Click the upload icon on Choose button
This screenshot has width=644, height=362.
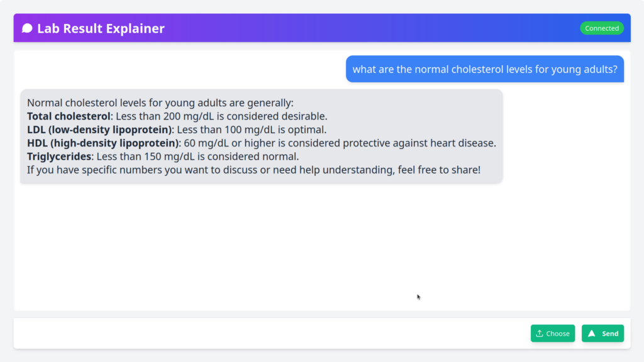540,334
